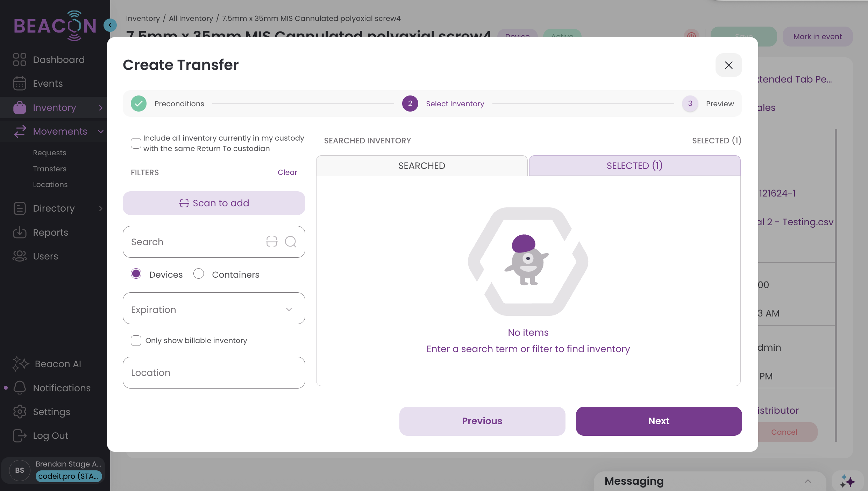Open the Dashboard grid icon

click(x=20, y=59)
